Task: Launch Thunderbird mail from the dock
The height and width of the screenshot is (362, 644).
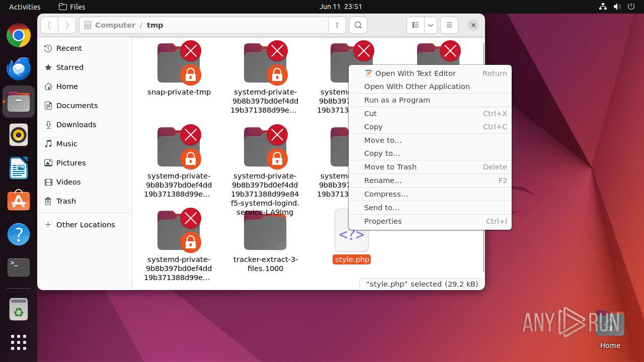Action: coord(19,69)
